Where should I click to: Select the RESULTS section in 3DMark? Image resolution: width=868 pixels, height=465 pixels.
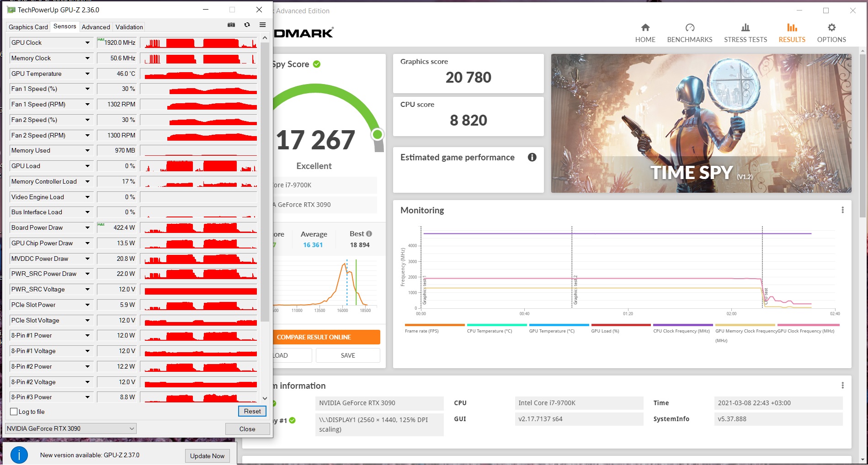(792, 33)
